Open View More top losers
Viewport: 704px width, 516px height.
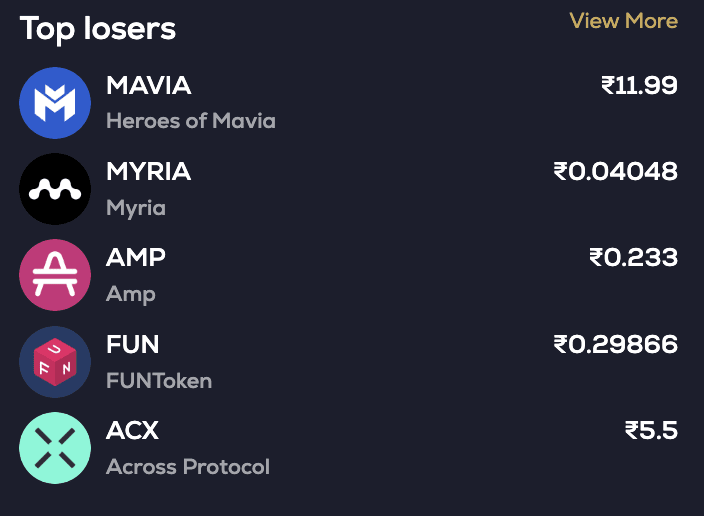(x=623, y=21)
